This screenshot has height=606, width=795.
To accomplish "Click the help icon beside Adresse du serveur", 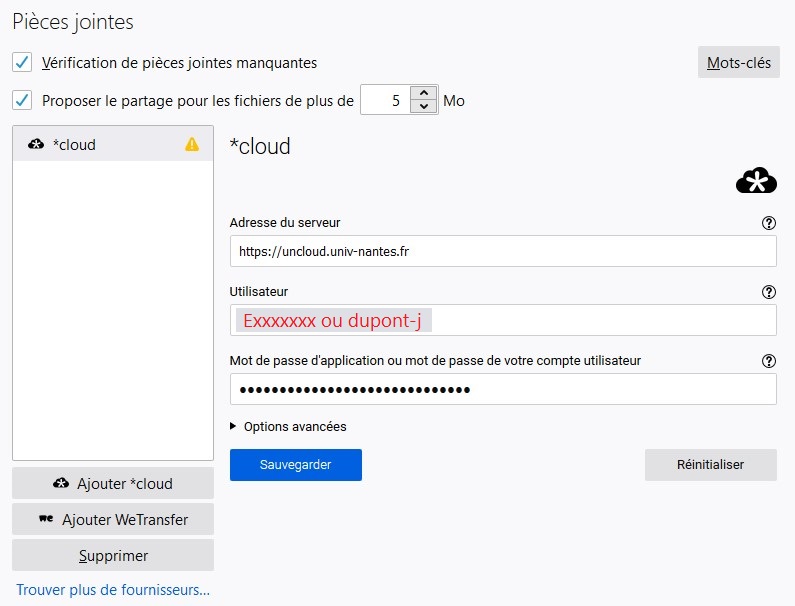I will click(768, 223).
